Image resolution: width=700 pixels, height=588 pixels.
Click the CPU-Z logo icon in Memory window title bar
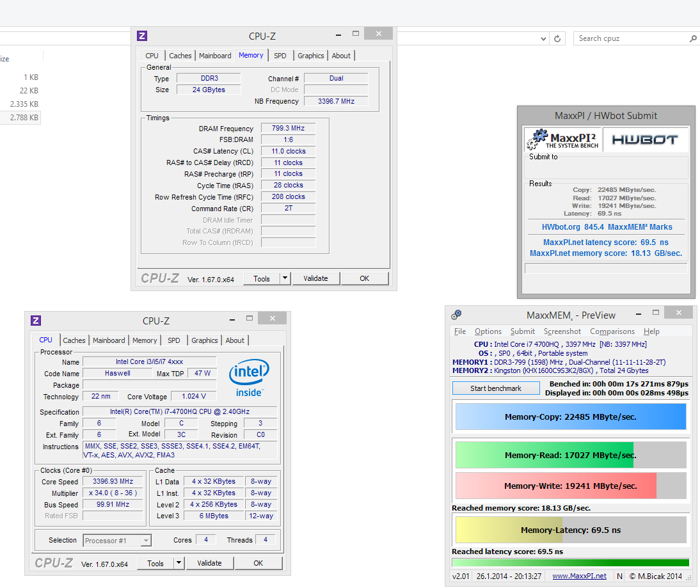(x=142, y=36)
